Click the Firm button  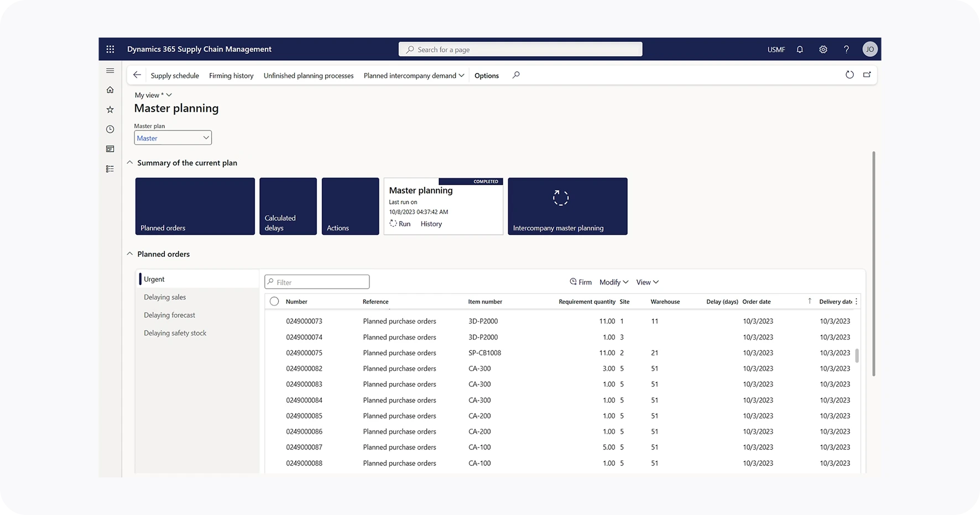(581, 282)
